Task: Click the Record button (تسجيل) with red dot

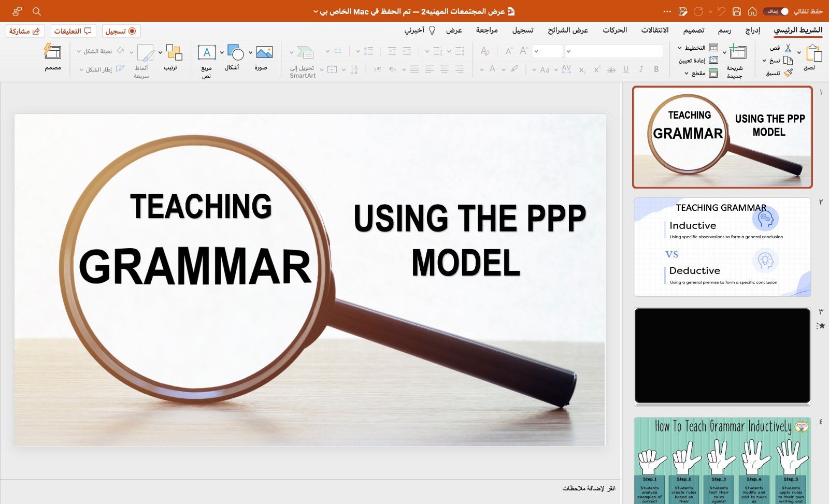Action: tap(121, 31)
